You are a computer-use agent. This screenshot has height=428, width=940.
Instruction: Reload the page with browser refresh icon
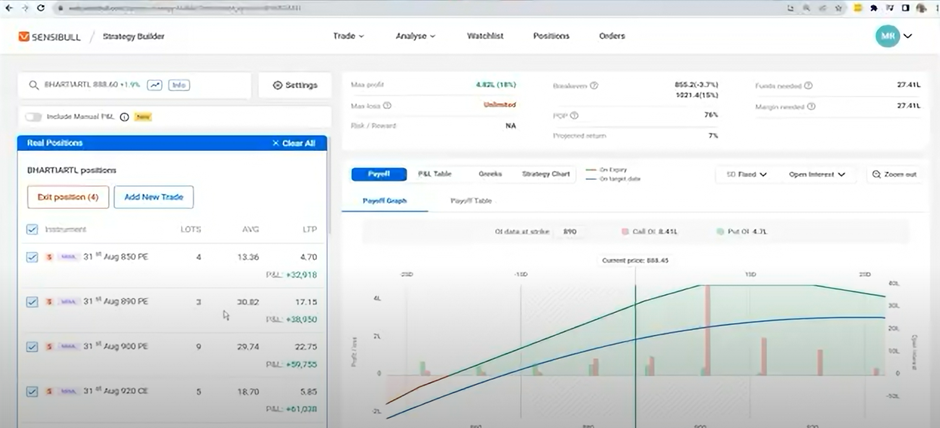[x=41, y=8]
